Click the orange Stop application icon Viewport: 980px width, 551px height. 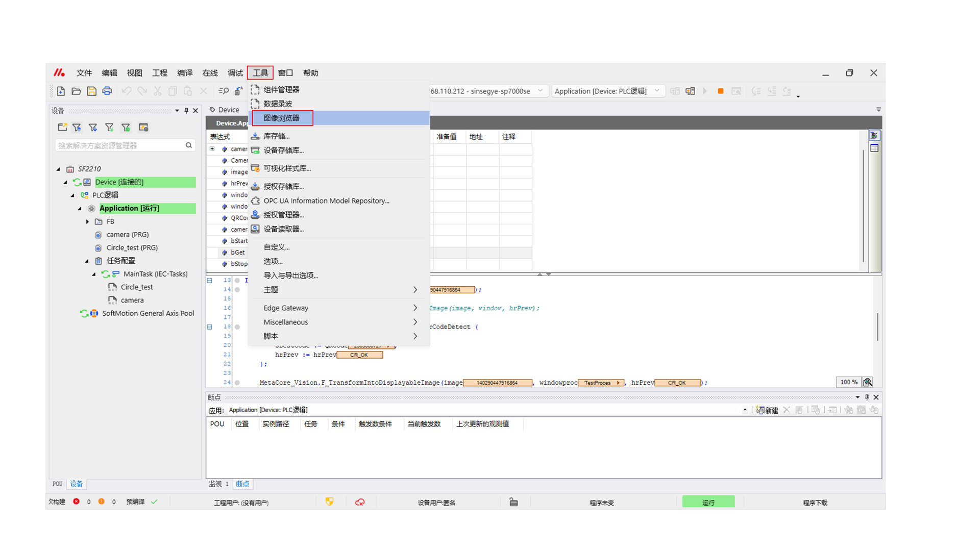(x=720, y=91)
